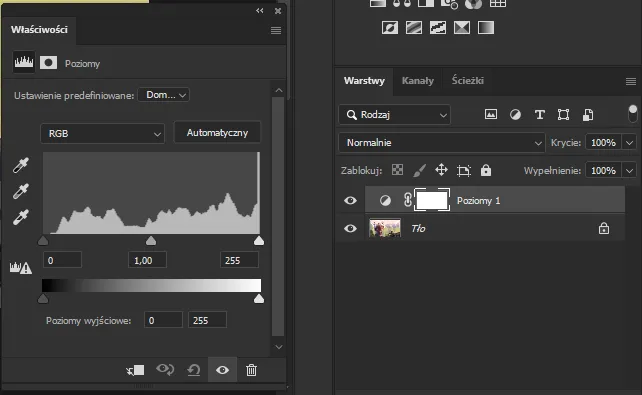The image size is (642, 395).
Task: Toggle lock image pixels brush
Action: [x=419, y=170]
